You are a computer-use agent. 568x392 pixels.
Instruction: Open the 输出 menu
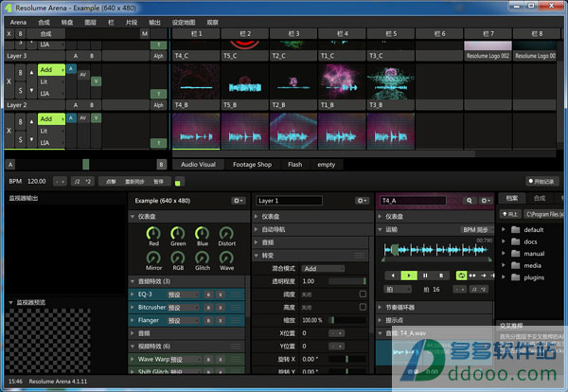pos(154,22)
